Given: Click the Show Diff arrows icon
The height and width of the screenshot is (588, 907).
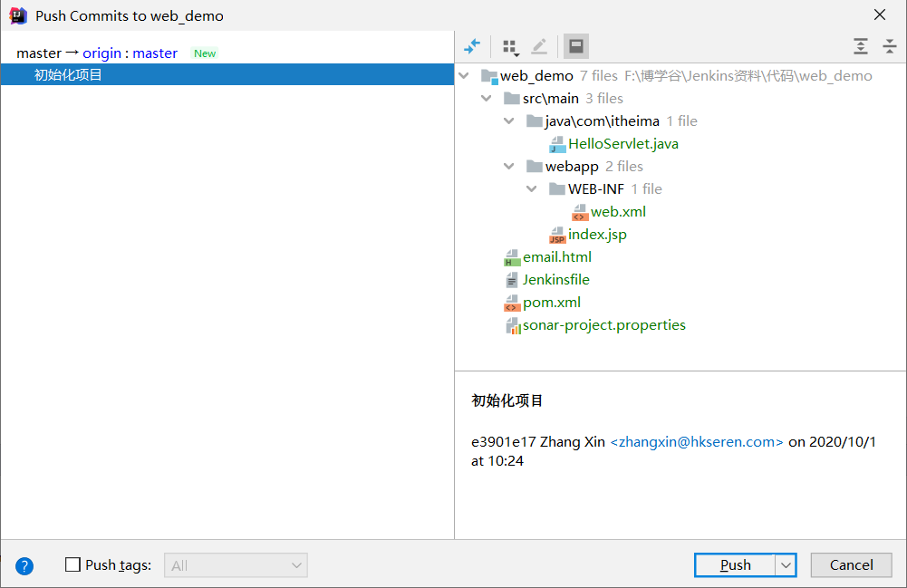Looking at the screenshot, I should coord(472,46).
